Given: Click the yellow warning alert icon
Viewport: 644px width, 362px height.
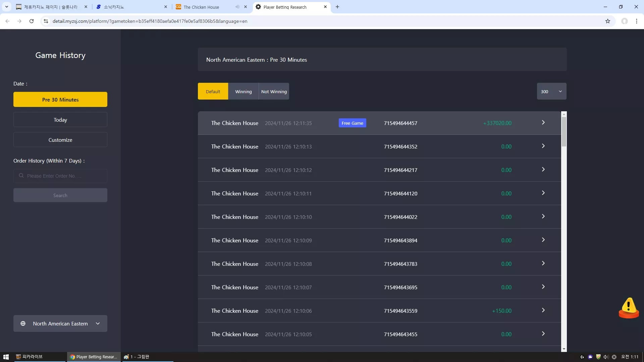Looking at the screenshot, I should pos(629,308).
